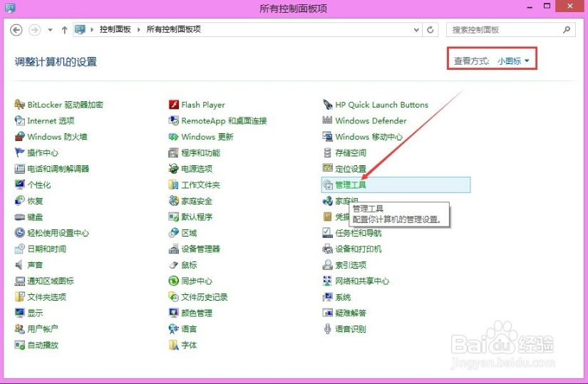Click the Windows 防火墙 icon

[x=21, y=137]
